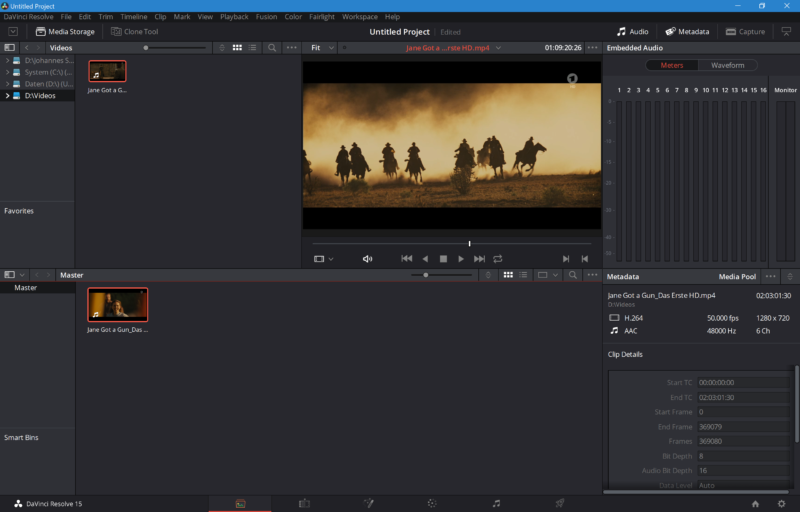Expand the System (C:\) drive
This screenshot has height=512, width=800.
pyautogui.click(x=7, y=72)
